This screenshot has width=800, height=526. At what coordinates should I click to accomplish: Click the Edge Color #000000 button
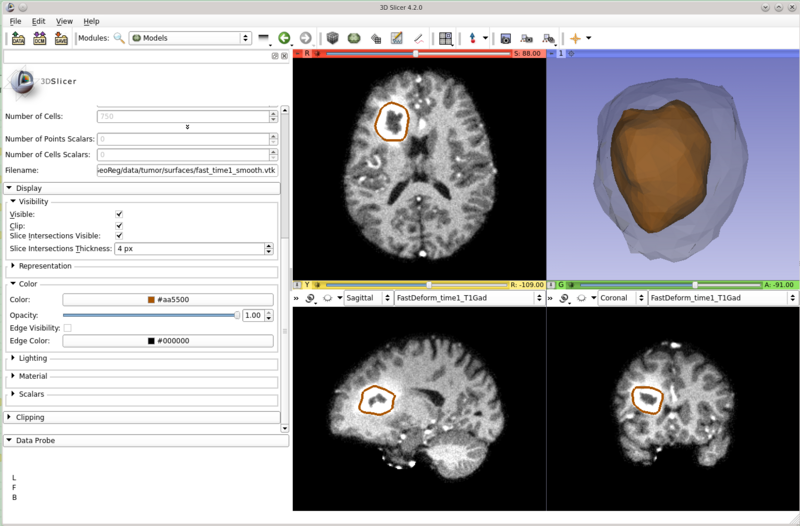click(x=167, y=341)
